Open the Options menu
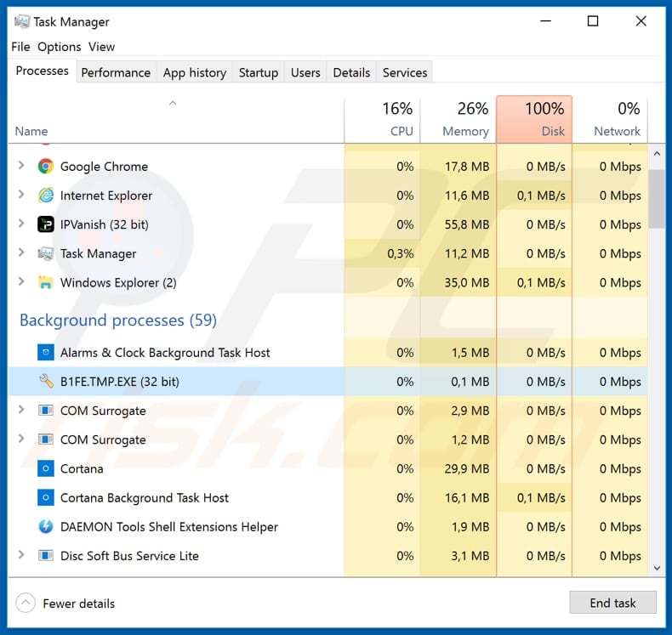This screenshot has width=672, height=635. (60, 47)
